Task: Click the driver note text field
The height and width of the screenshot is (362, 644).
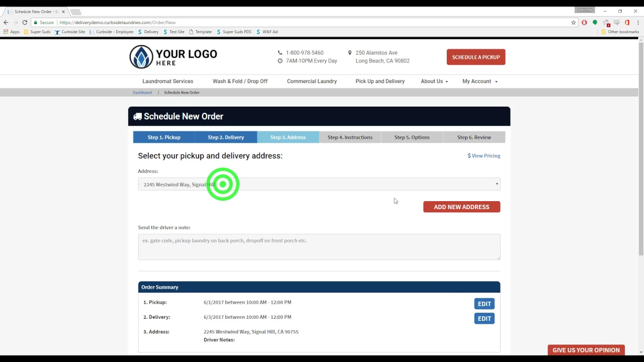Action: [x=319, y=246]
